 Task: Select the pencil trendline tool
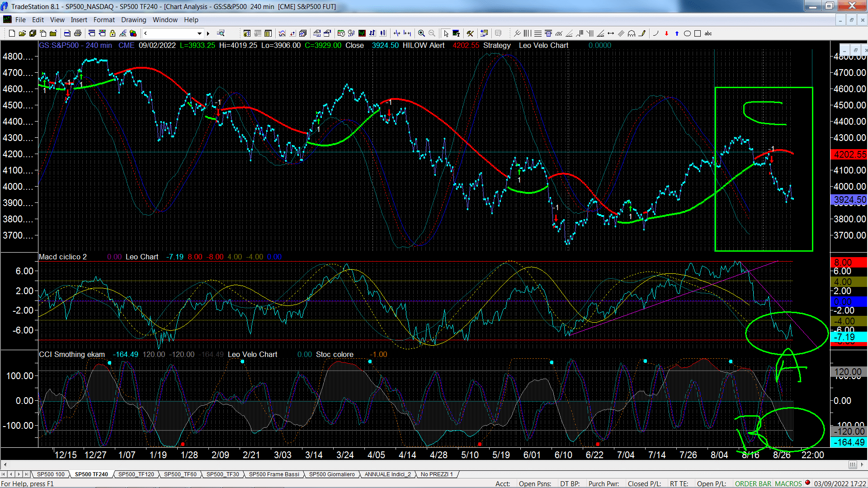coord(642,33)
